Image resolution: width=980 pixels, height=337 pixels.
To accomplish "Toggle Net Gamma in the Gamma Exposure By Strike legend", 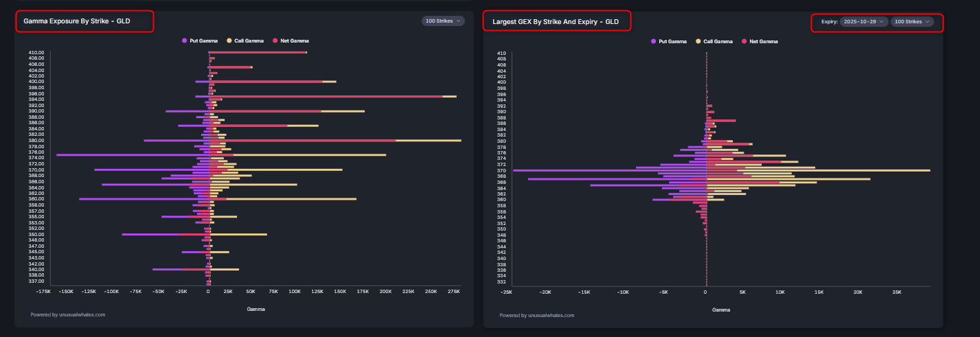I will (x=290, y=41).
